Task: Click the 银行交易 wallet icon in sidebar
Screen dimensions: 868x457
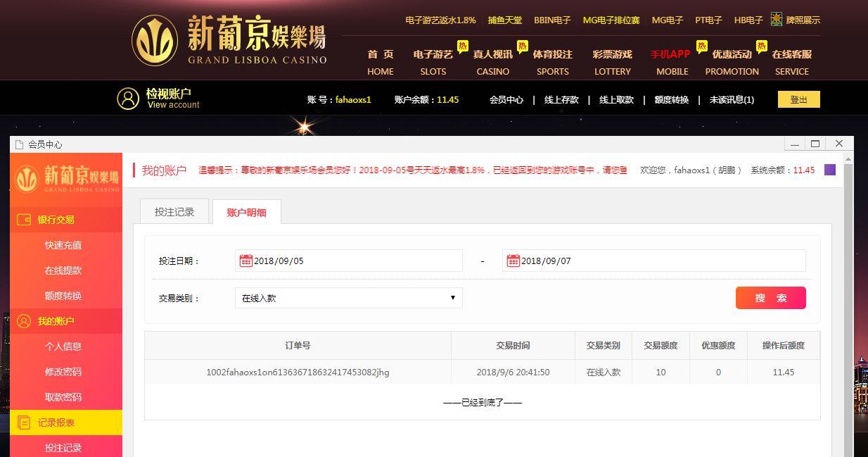Action: tap(24, 220)
